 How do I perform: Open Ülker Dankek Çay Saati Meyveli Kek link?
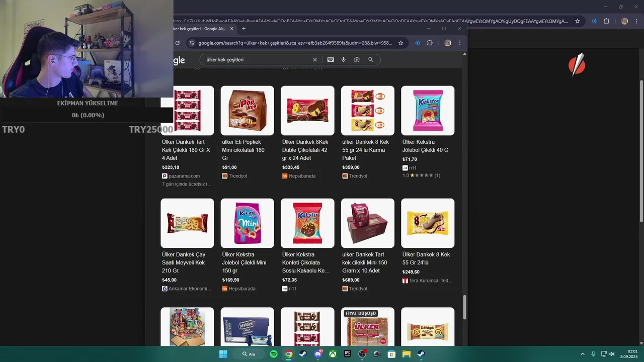click(184, 262)
